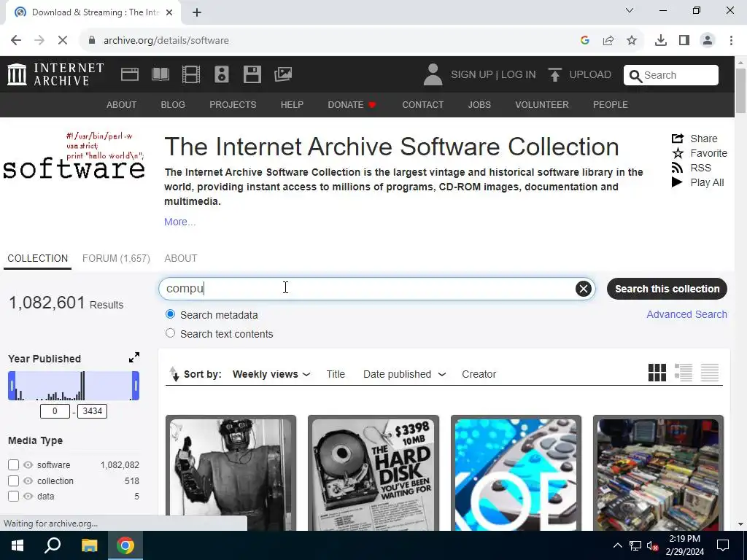Toggle Chrome side panel
Image resolution: width=747 pixels, height=560 pixels.
684,41
